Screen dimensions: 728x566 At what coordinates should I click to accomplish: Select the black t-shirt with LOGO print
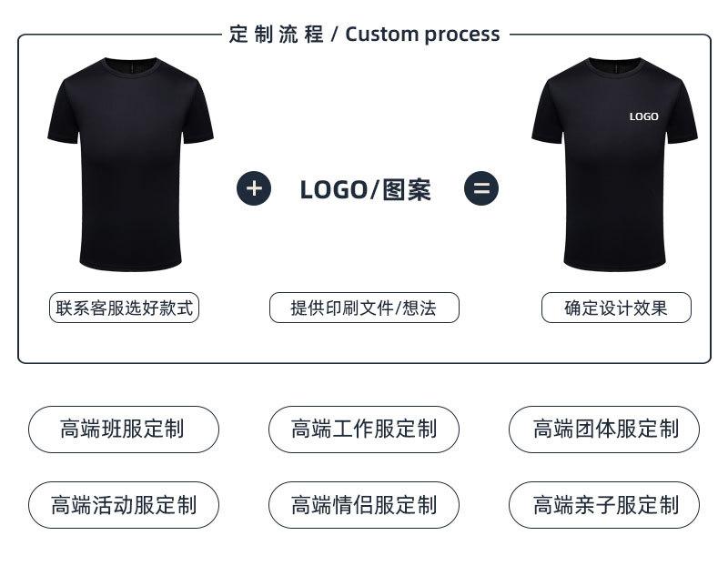coord(615,165)
